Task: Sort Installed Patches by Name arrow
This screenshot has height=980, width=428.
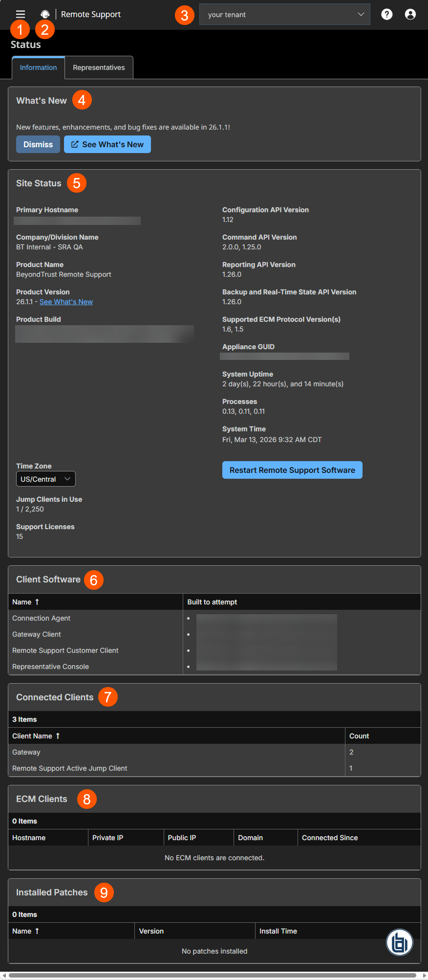Action: click(x=37, y=931)
